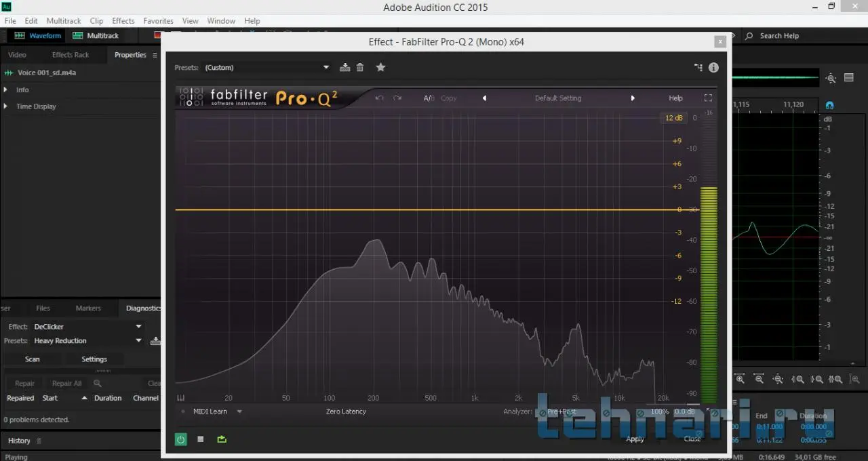This screenshot has width=868, height=461.
Task: Open 12 dB display range selector
Action: tap(673, 118)
